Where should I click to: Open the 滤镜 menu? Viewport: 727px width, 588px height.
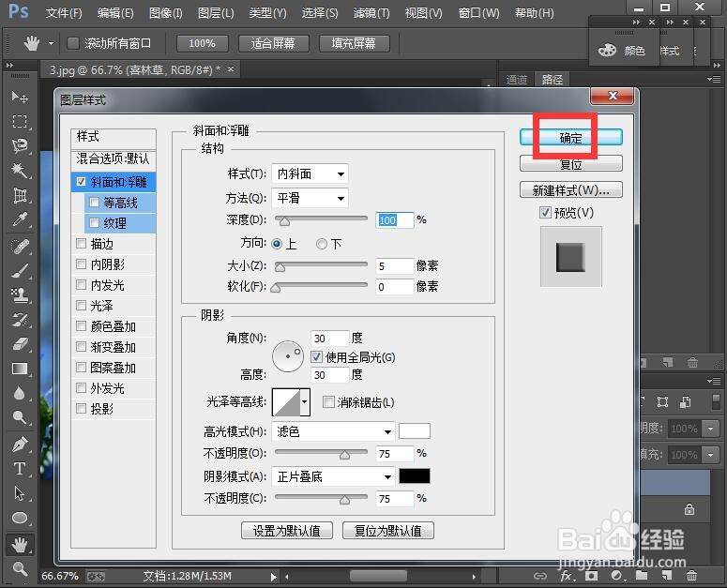pos(371,13)
